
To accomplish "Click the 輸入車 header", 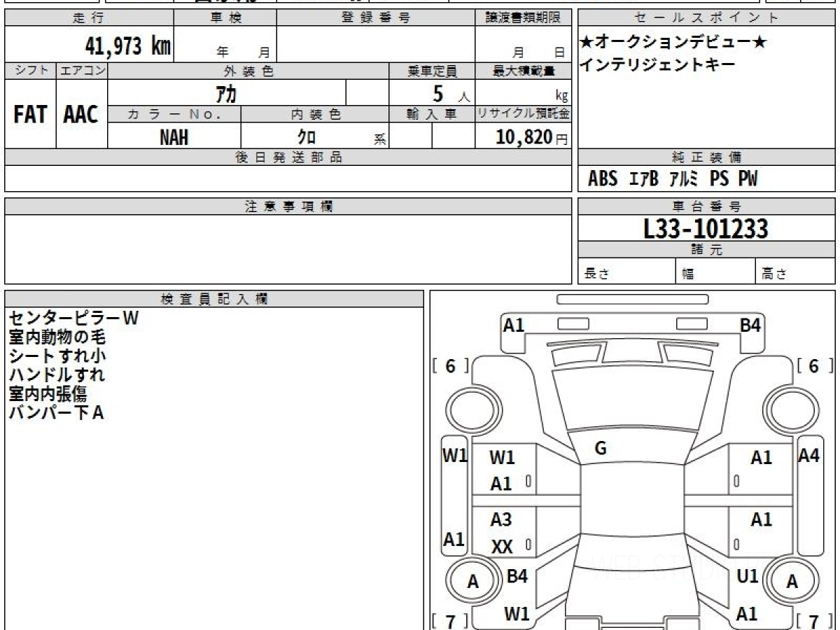I will coord(432,114).
